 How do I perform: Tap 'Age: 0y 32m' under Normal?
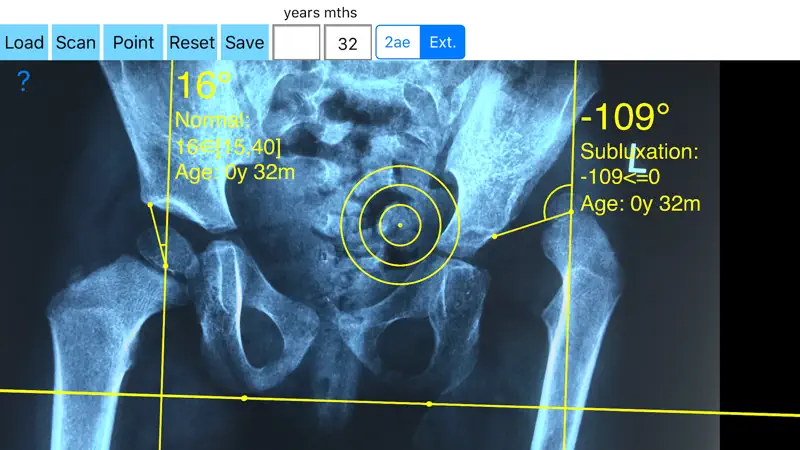coord(235,172)
